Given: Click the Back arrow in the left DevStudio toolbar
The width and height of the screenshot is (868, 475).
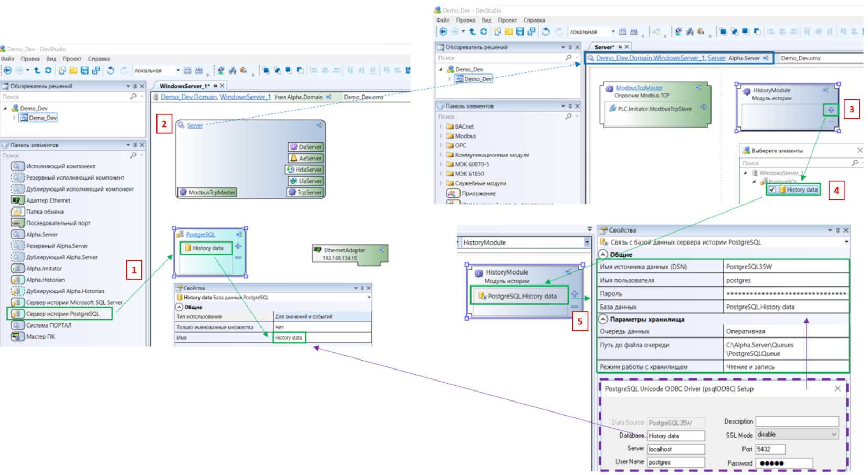Looking at the screenshot, I should pyautogui.click(x=8, y=70).
